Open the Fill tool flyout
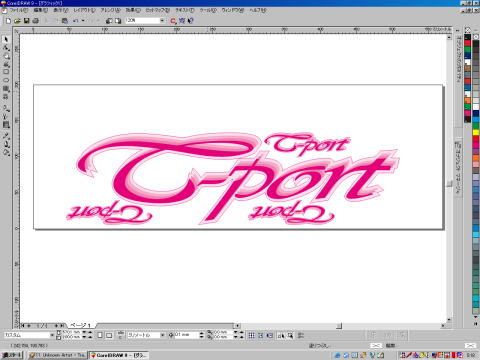Image resolution: width=480 pixels, height=360 pixels. [x=6, y=152]
